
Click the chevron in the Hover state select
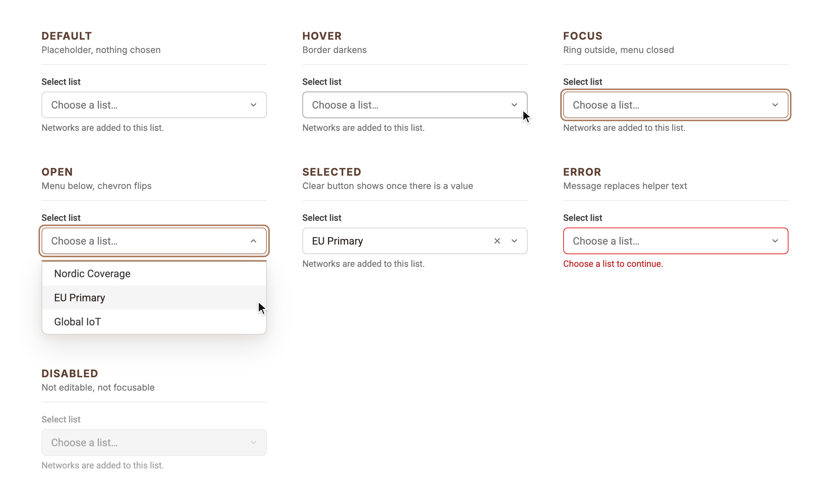pos(514,105)
